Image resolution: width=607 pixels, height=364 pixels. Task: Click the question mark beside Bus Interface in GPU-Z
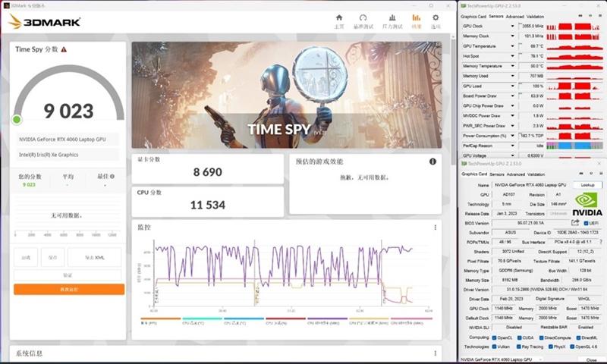tap(600, 242)
